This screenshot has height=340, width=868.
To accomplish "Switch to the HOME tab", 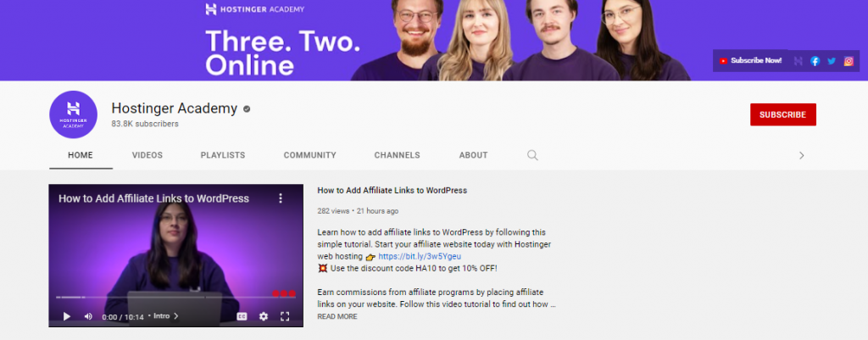I will tap(81, 155).
